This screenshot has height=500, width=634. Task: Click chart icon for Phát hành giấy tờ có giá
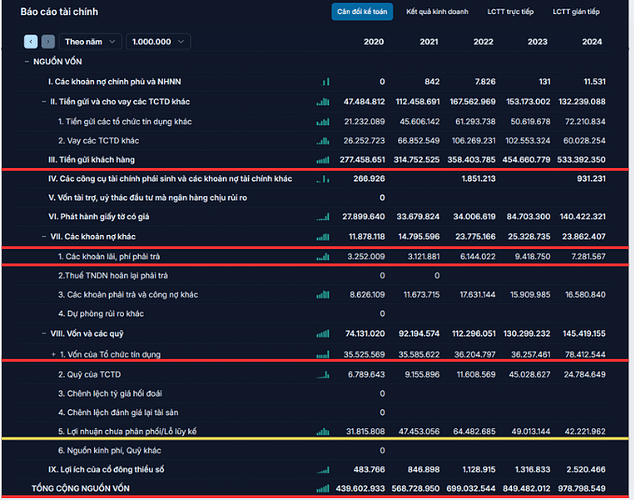pos(322,217)
